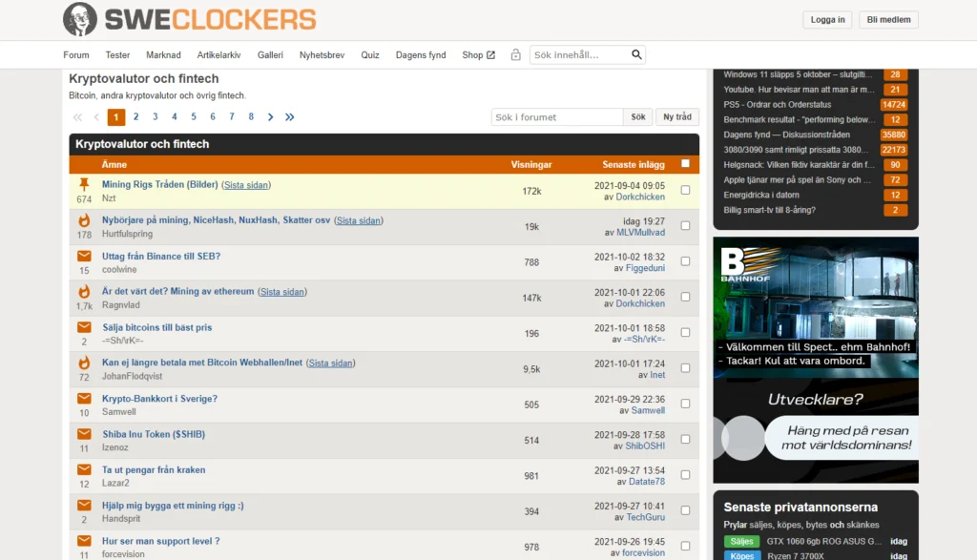Check the box for Sälja bitcoins row
Viewport: 977px width, 560px height.
pyautogui.click(x=685, y=332)
